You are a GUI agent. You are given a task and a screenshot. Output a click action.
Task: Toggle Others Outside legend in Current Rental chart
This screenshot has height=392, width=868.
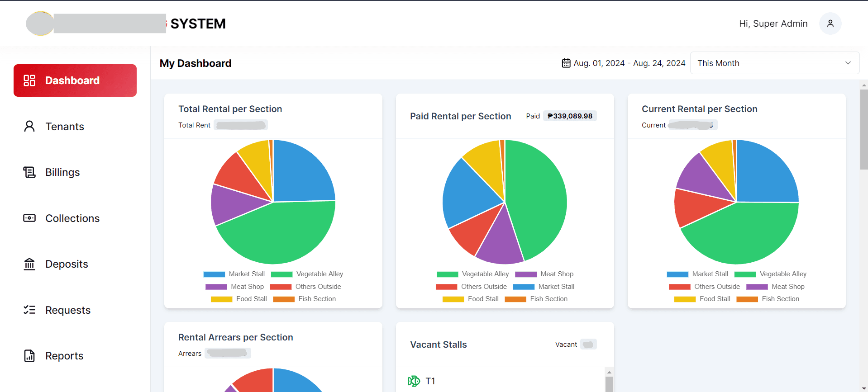(x=705, y=287)
